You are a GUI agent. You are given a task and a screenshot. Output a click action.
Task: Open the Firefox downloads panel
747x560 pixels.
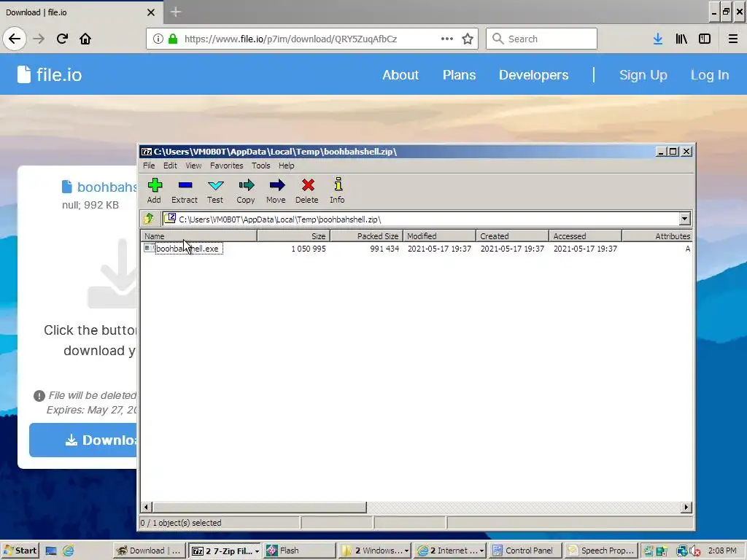point(658,39)
